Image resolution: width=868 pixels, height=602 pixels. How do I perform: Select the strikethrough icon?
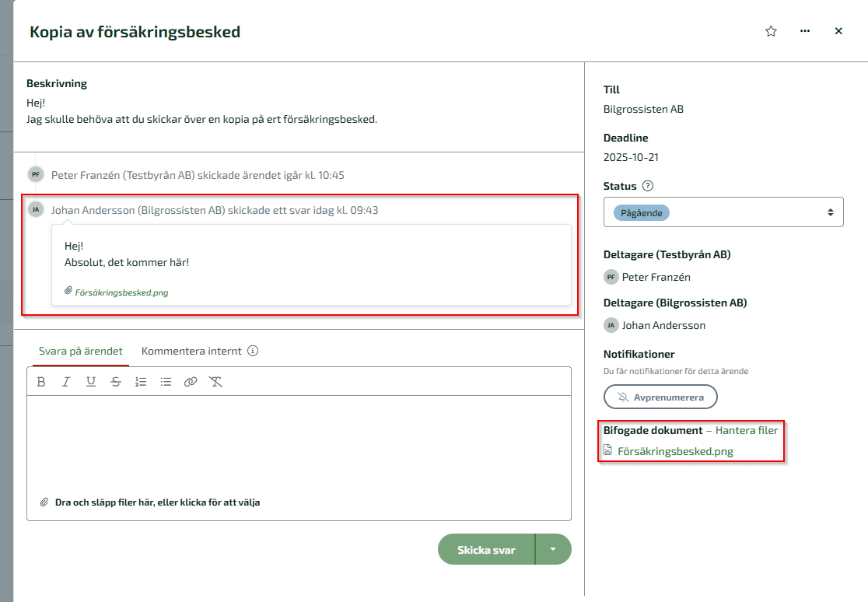(116, 382)
